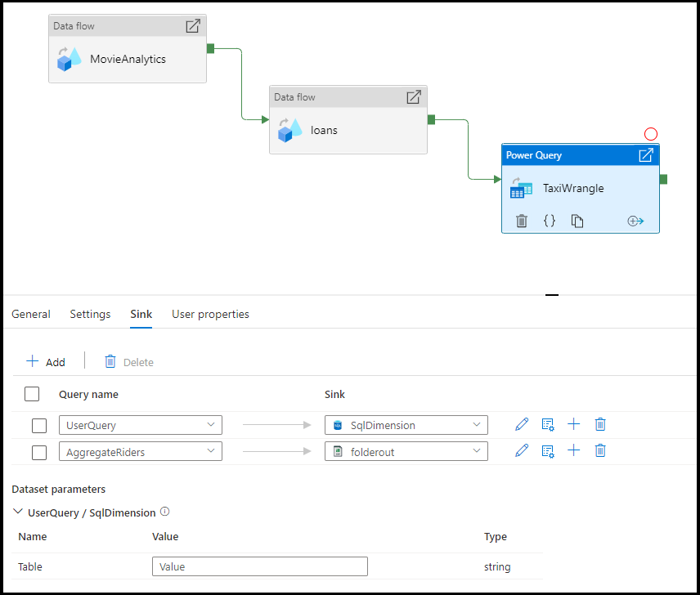700x595 pixels.
Task: Collapse the UserQuery / SqlDimension parameters section
Action: coord(18,512)
